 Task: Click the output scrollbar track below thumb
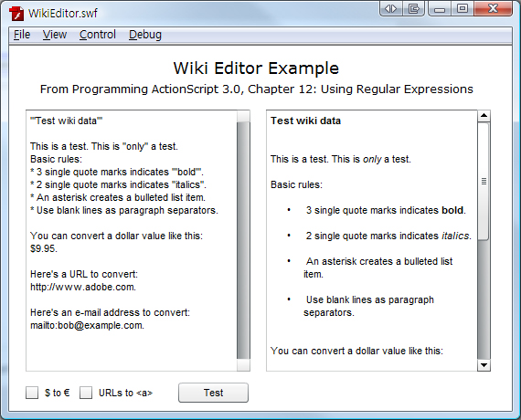[x=484, y=299]
